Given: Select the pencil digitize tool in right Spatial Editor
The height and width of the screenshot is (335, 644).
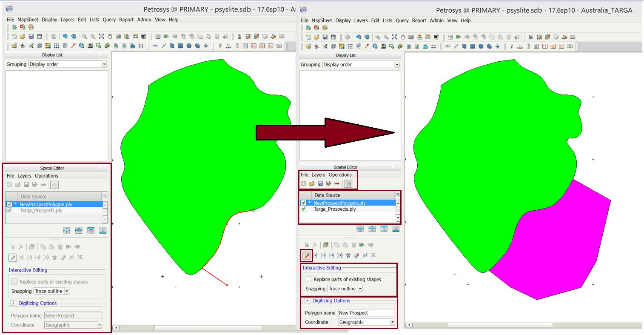Looking at the screenshot, I should (306, 255).
